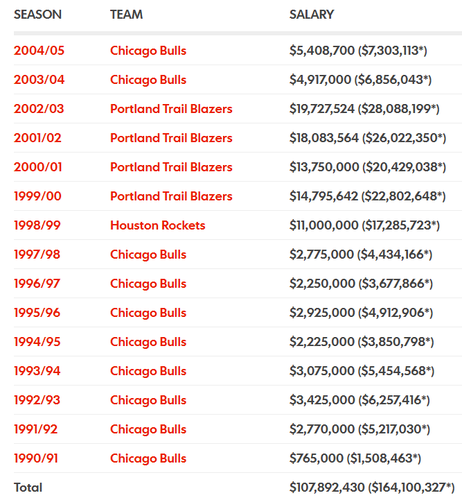Click the SALARY column header
The image size is (462, 500).
click(x=311, y=14)
